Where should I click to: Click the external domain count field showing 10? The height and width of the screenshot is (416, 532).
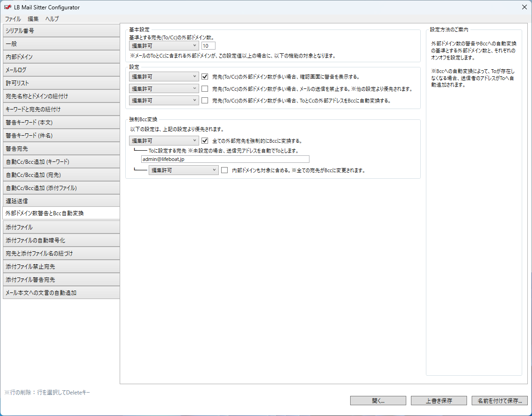(208, 46)
